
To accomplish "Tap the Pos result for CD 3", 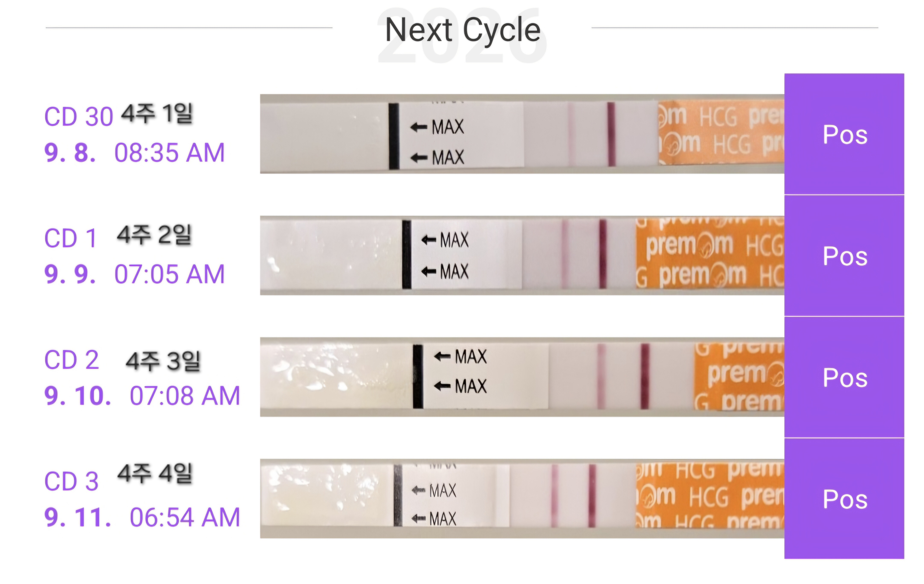I will point(844,498).
